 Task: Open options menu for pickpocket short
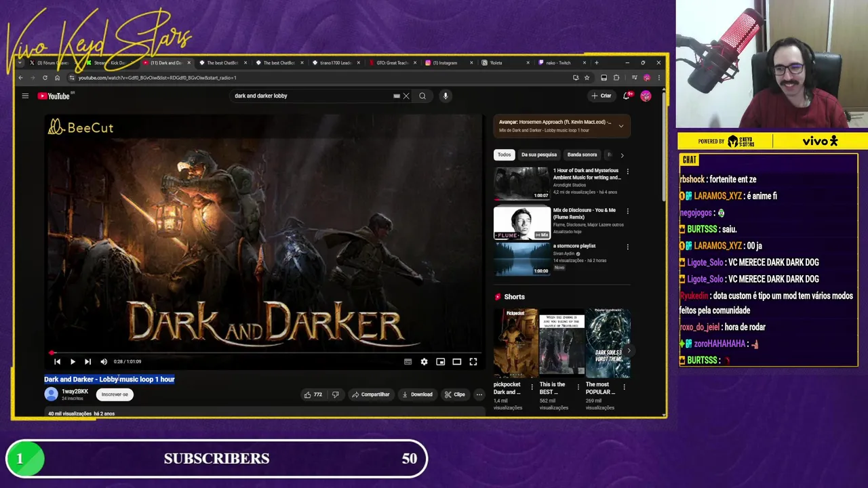point(532,387)
